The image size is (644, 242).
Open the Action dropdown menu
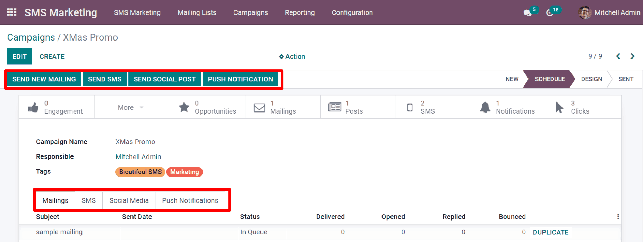pos(292,56)
